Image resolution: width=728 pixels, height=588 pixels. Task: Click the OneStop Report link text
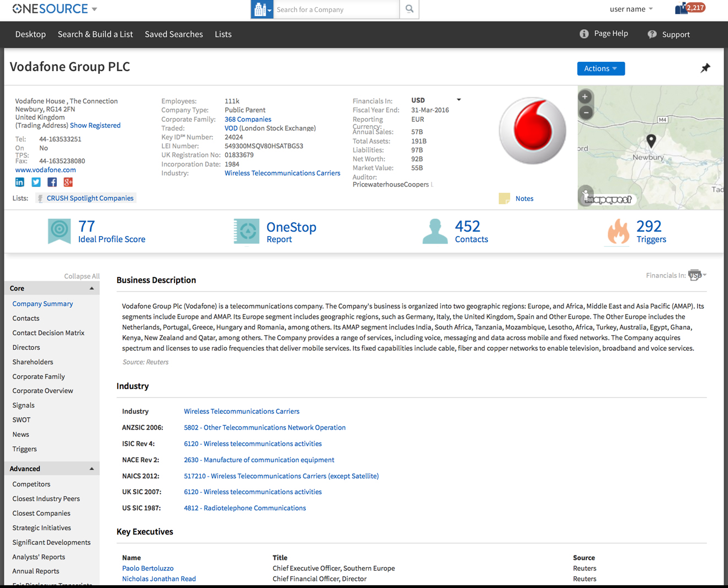pyautogui.click(x=291, y=232)
